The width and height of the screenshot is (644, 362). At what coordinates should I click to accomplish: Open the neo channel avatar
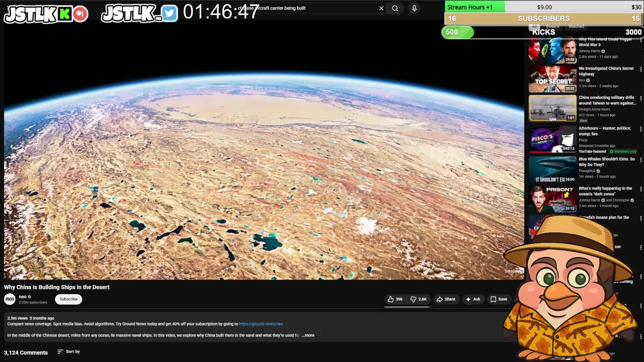(x=10, y=299)
